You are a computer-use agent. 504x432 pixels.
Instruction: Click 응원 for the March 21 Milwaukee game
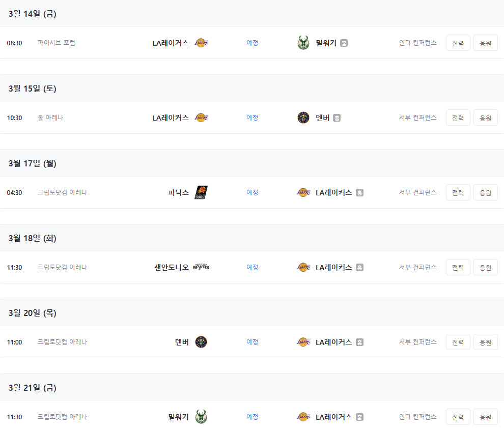[x=485, y=417]
